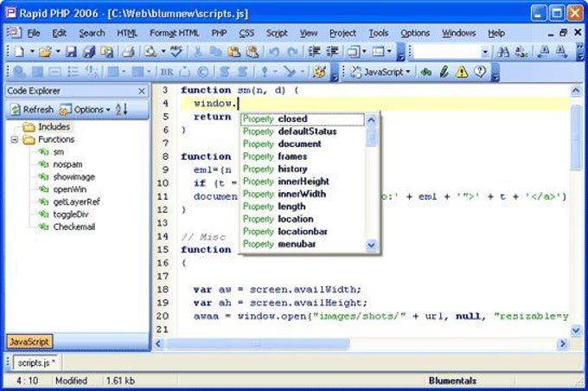Open the browser preview dropdown arrow

tap(163, 51)
